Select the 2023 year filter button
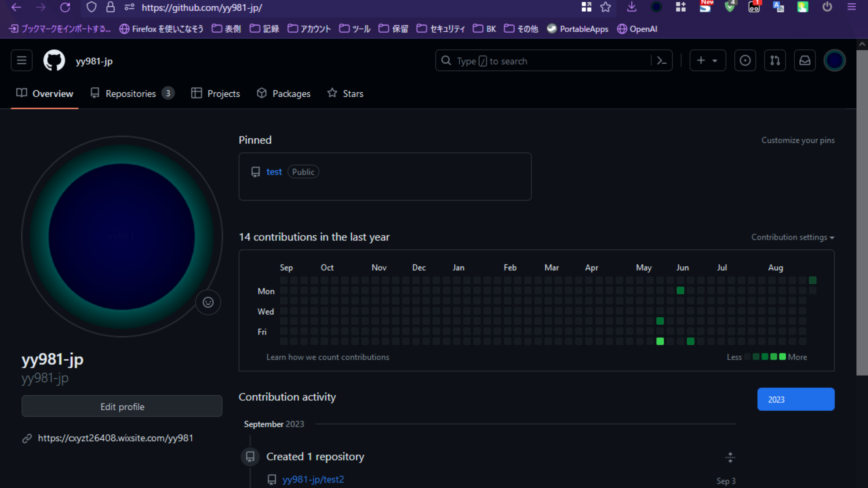 [x=796, y=399]
